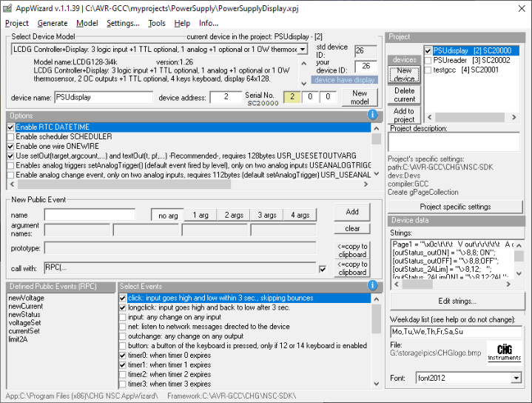
Task: Click the new public event name field
Action: pos(90,215)
